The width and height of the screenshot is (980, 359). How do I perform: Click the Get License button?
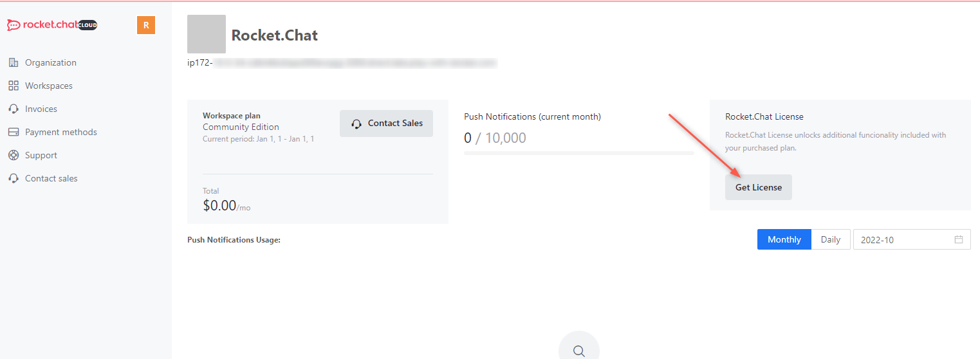(759, 187)
